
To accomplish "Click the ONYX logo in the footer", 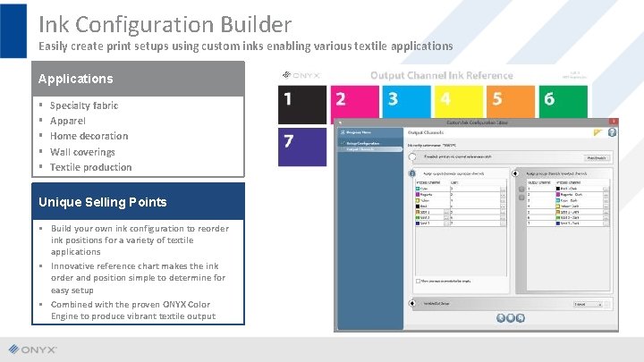I will (32, 349).
